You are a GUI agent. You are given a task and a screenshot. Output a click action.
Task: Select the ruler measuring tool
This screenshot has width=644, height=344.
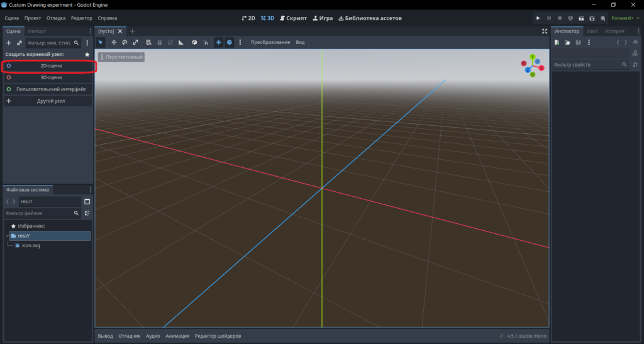point(180,42)
